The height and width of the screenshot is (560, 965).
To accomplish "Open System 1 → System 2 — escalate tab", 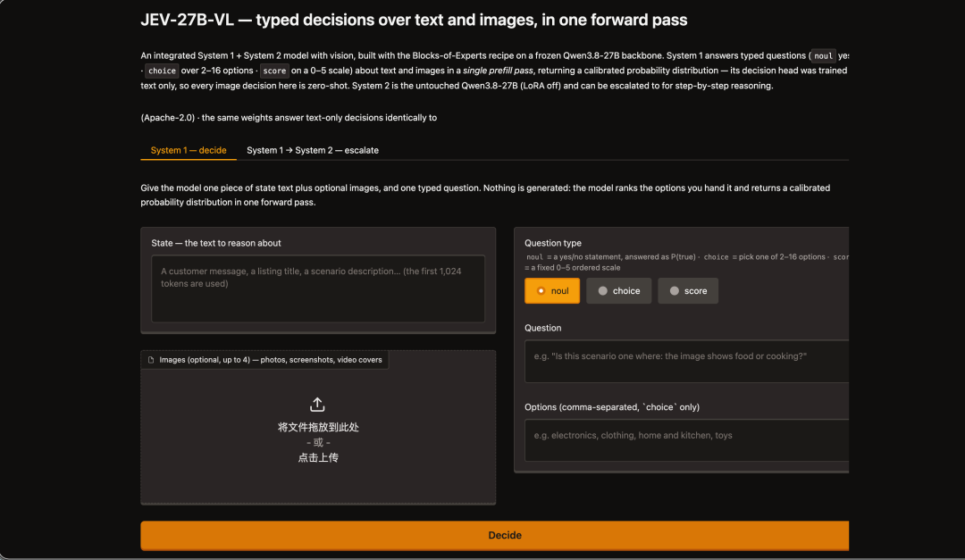I will (313, 150).
